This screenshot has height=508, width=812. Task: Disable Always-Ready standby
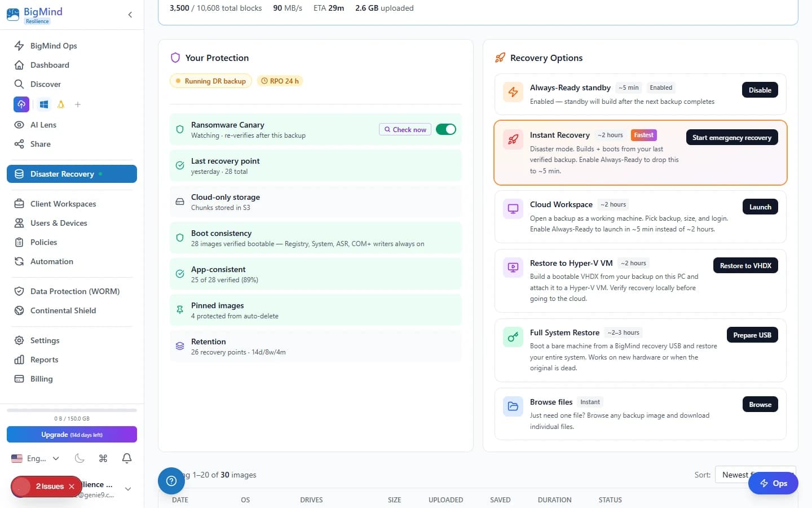point(760,90)
